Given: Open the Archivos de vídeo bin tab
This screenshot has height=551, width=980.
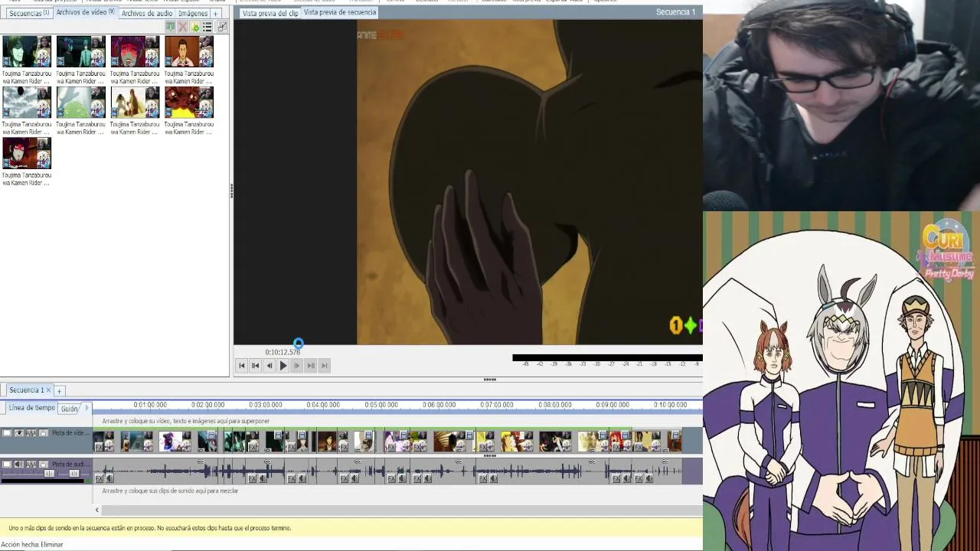Looking at the screenshot, I should 85,13.
